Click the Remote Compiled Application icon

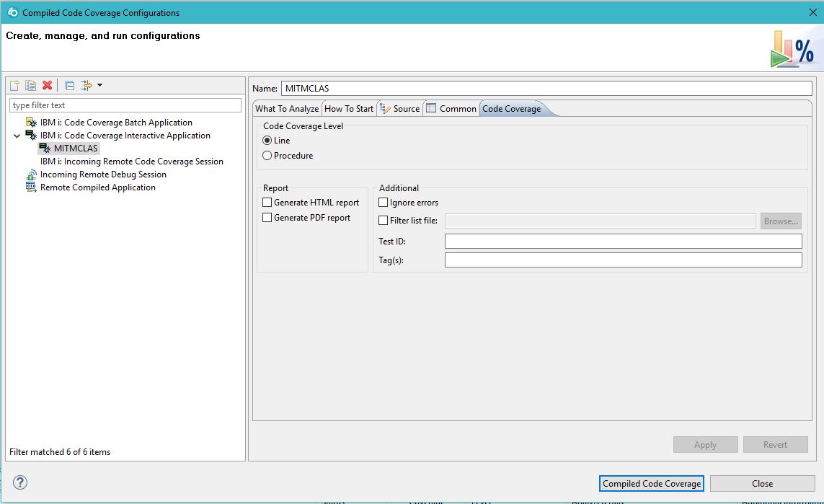click(31, 187)
